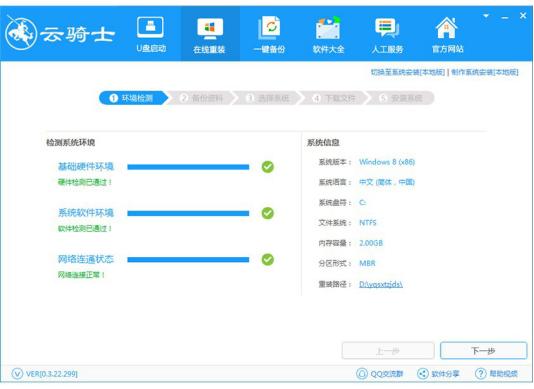The height and width of the screenshot is (389, 534).
Task: Click the 2.00GB memory value
Action: click(x=371, y=243)
